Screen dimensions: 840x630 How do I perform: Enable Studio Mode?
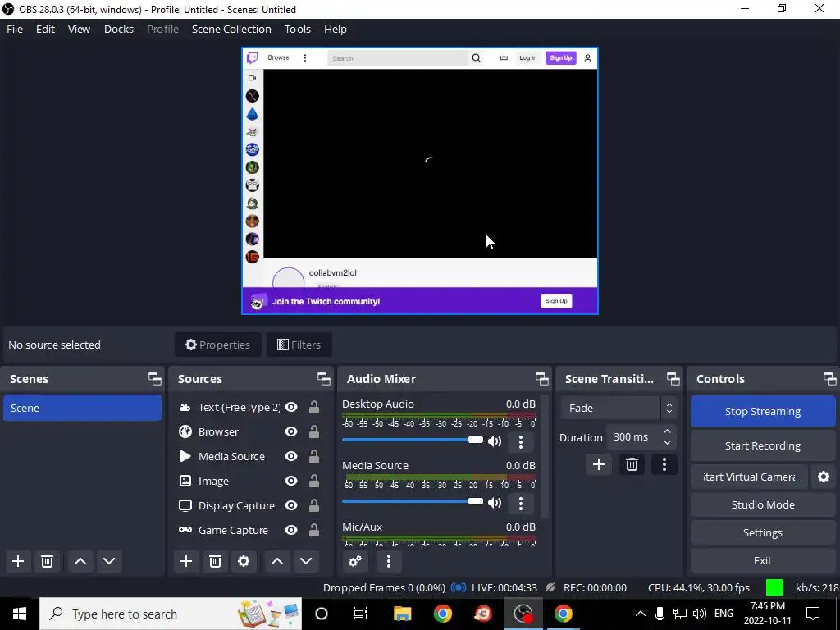pyautogui.click(x=763, y=504)
